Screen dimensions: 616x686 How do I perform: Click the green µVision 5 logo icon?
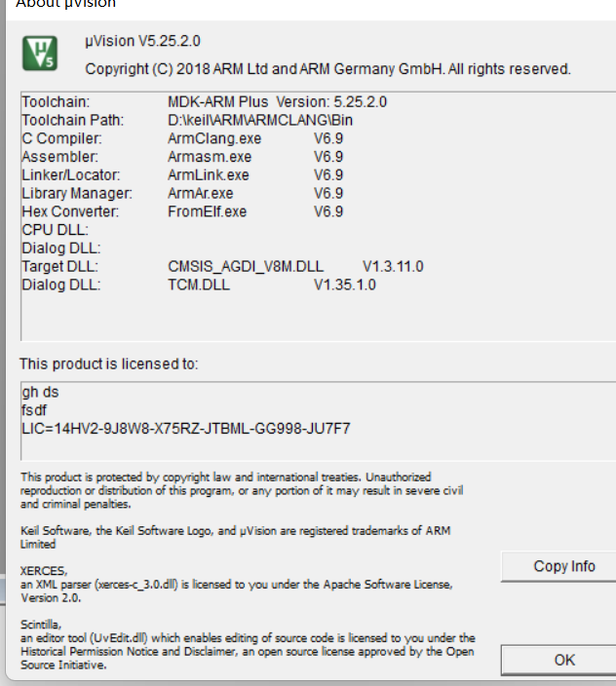(40, 54)
